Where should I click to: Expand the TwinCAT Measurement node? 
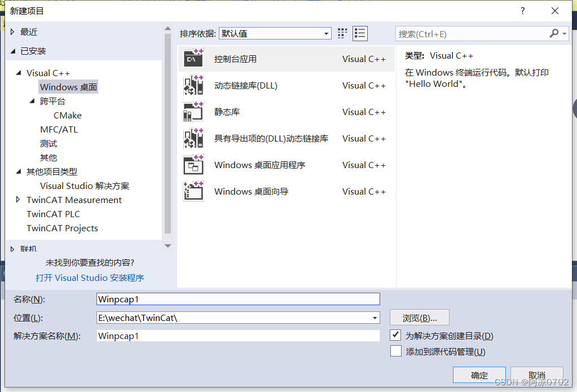tap(17, 200)
